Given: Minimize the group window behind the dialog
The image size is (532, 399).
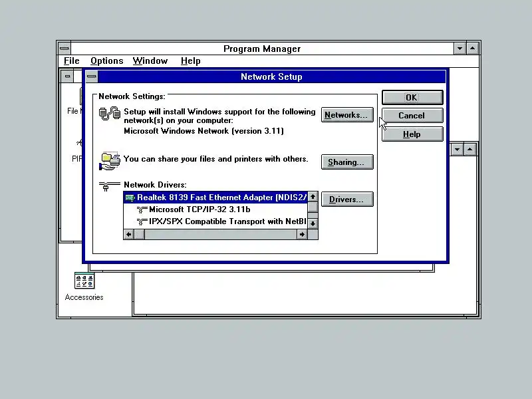Looking at the screenshot, I should pyautogui.click(x=457, y=149).
